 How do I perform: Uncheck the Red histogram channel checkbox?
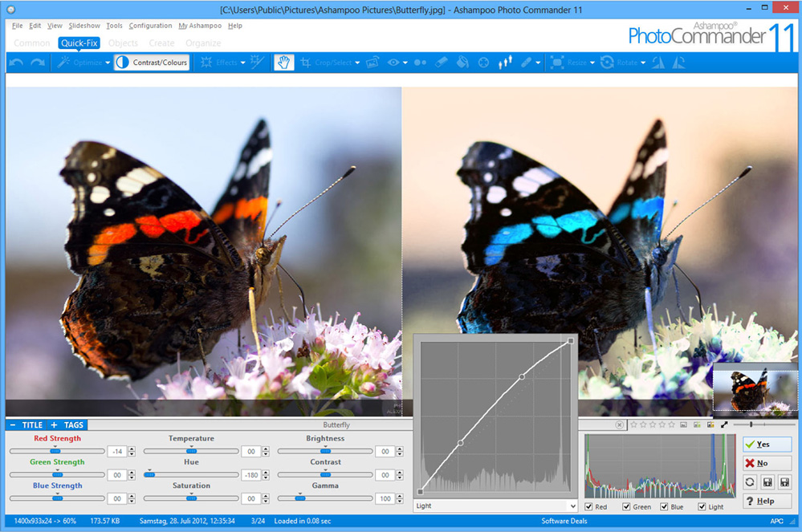pos(590,507)
